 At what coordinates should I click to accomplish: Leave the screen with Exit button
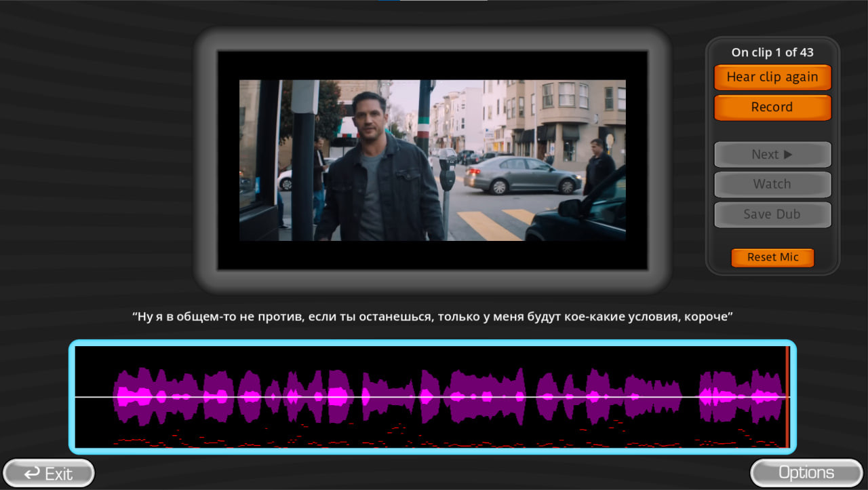click(48, 473)
